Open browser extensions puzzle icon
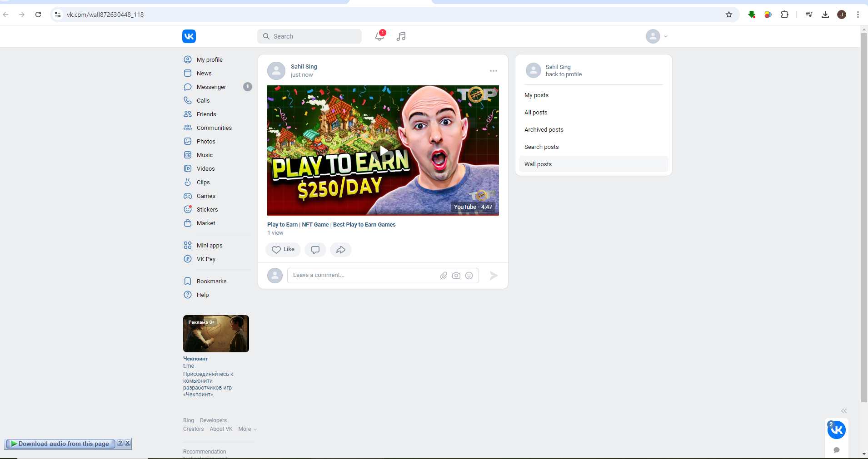Screen dimensions: 868x459 point(784,15)
